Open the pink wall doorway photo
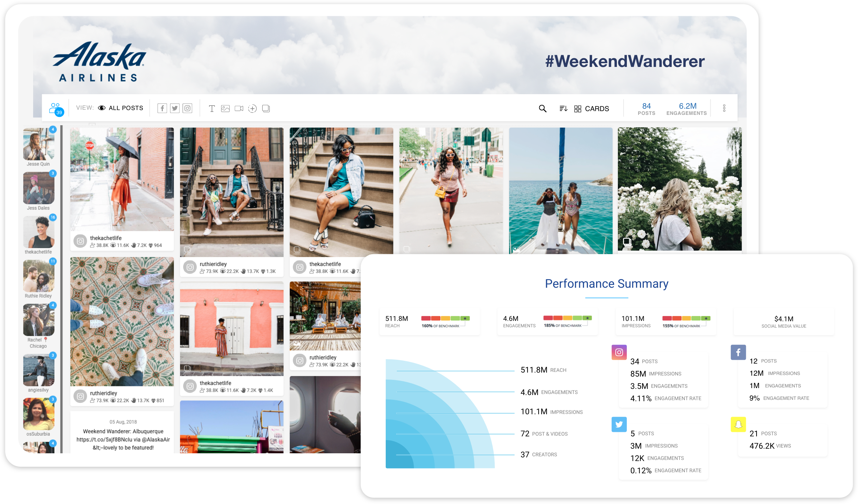The height and width of the screenshot is (504, 858). coord(232,329)
